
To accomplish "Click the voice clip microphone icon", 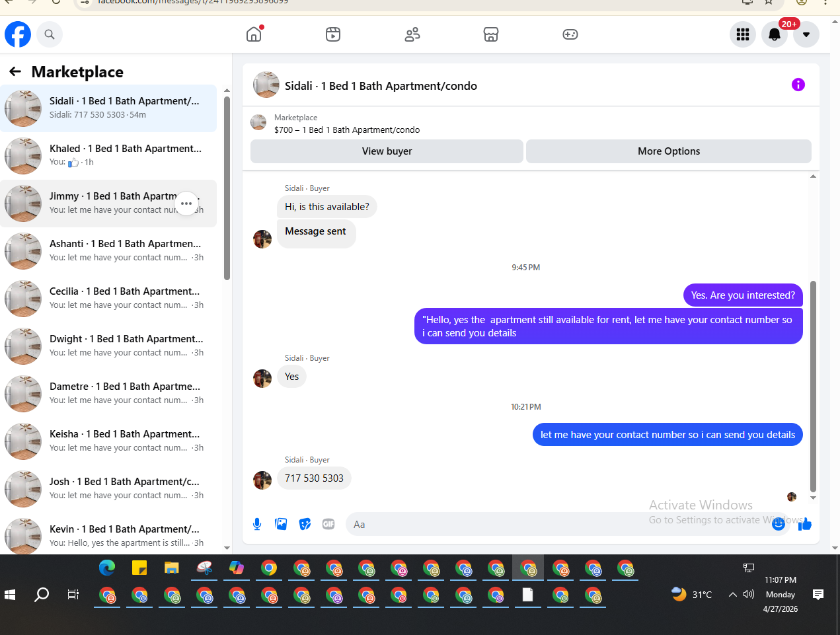I will 257,524.
